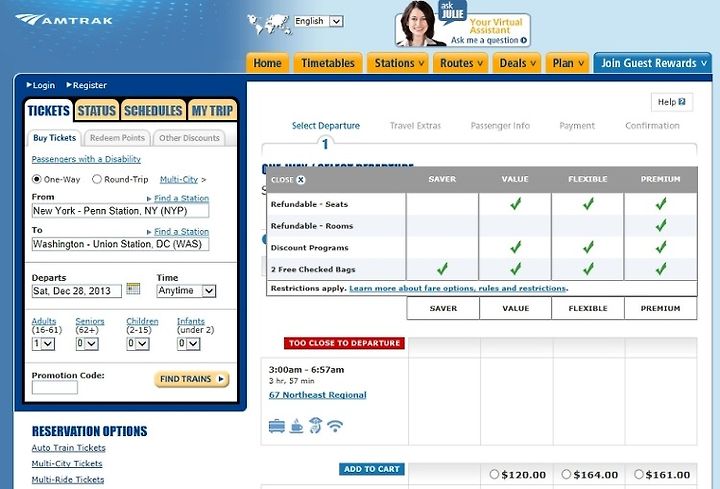Image resolution: width=720 pixels, height=489 pixels.
Task: Click the From station input field
Action: pos(120,211)
